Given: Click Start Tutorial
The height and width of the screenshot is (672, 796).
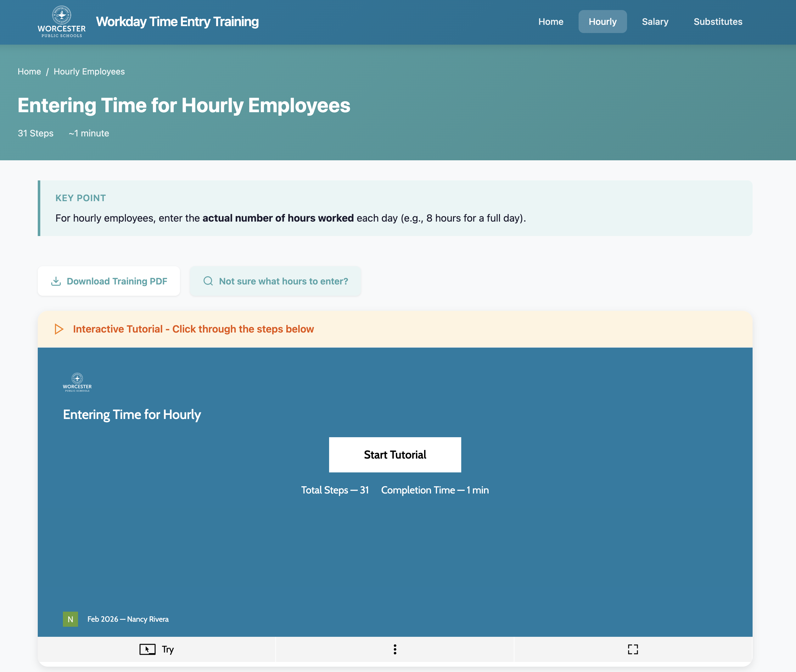Looking at the screenshot, I should [x=395, y=454].
